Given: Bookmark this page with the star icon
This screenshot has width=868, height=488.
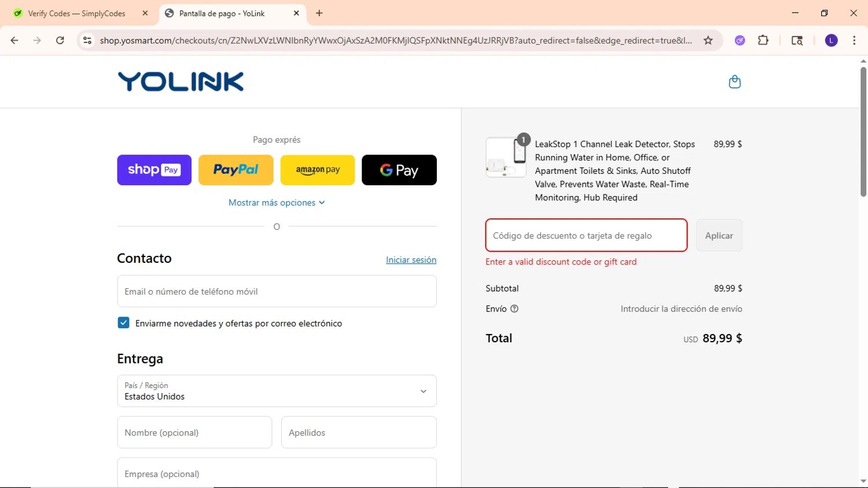Looking at the screenshot, I should [708, 41].
